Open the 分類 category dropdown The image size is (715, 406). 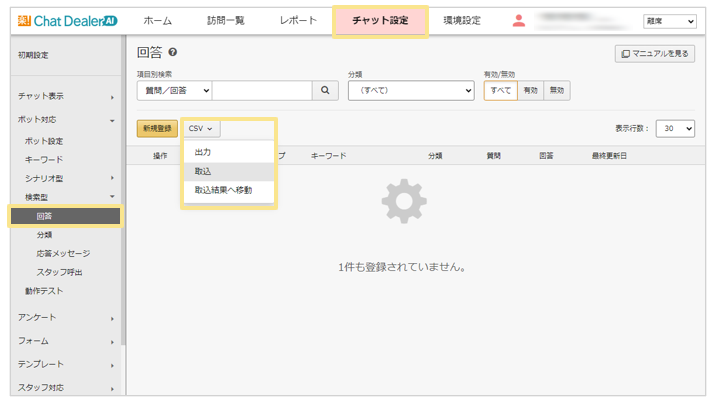[x=410, y=91]
